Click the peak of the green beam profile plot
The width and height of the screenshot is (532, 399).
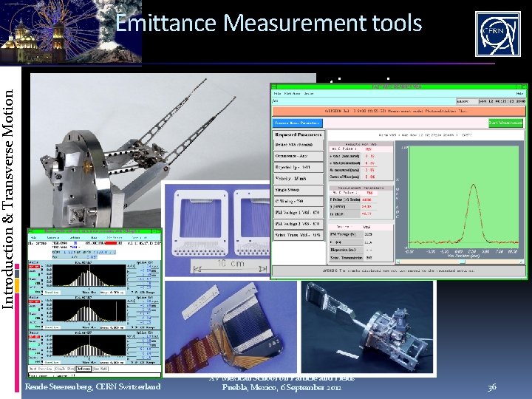tap(474, 185)
